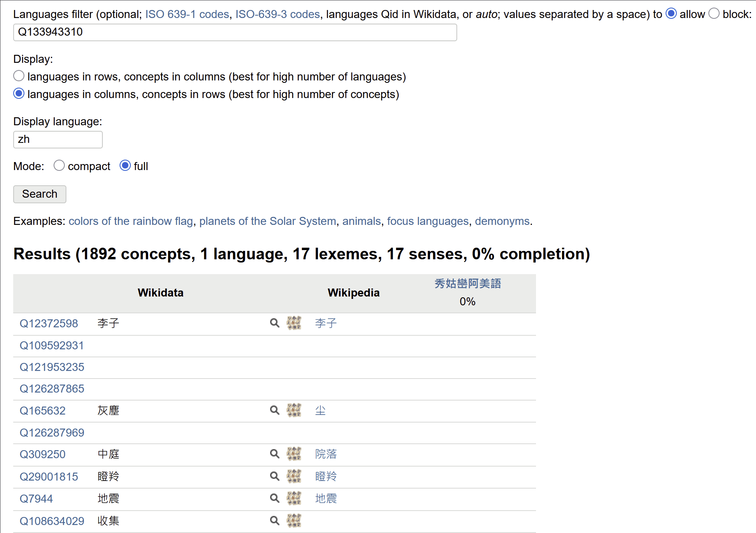
Task: Open the 秀姑巒阿美語 column header link
Action: (x=468, y=284)
